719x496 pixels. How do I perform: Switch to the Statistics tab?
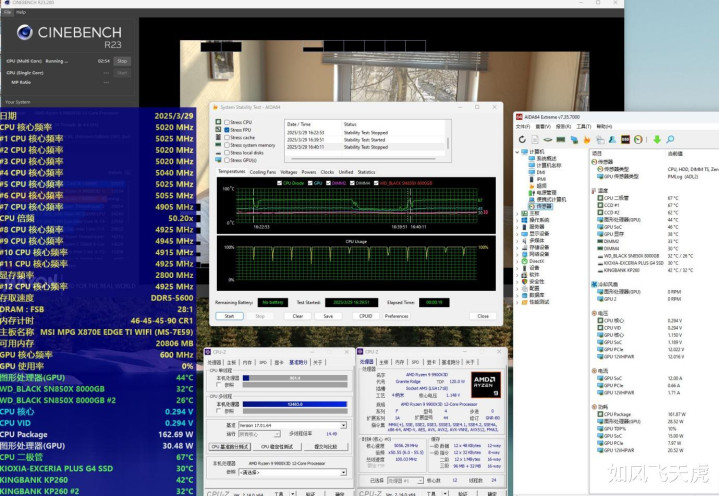point(366,172)
